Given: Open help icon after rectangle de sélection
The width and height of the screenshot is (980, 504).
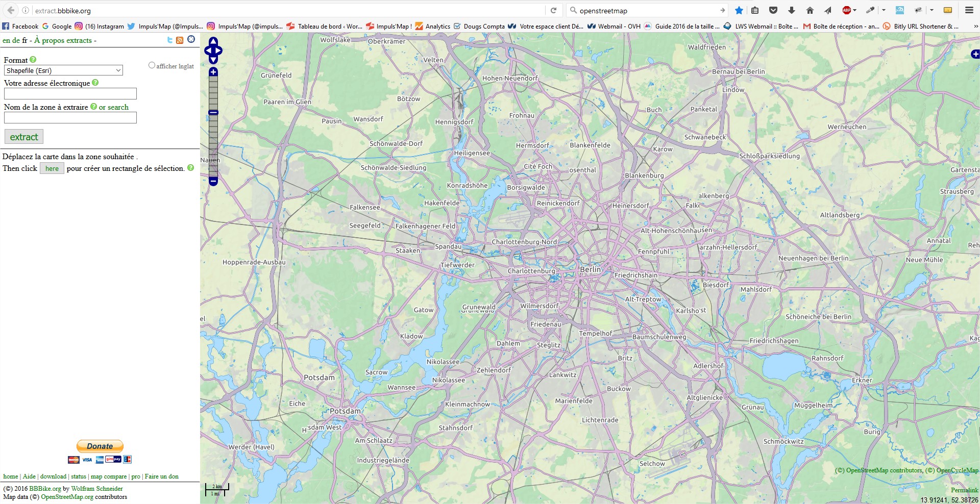Looking at the screenshot, I should [x=190, y=168].
